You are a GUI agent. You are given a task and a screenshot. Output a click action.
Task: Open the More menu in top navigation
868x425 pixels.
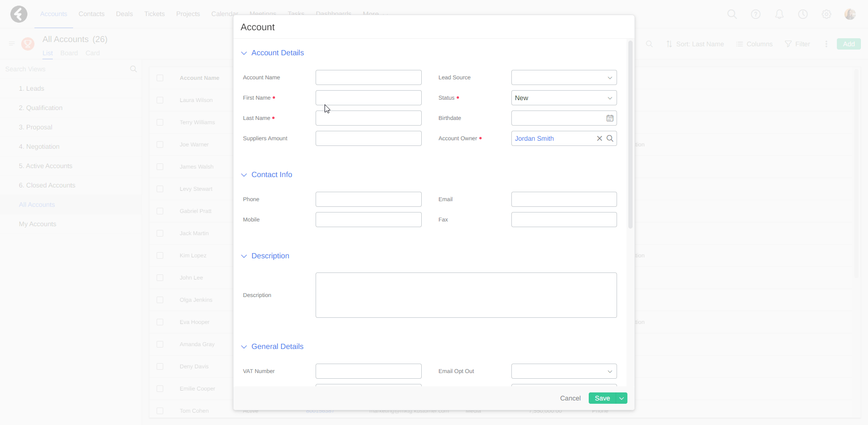(x=375, y=14)
